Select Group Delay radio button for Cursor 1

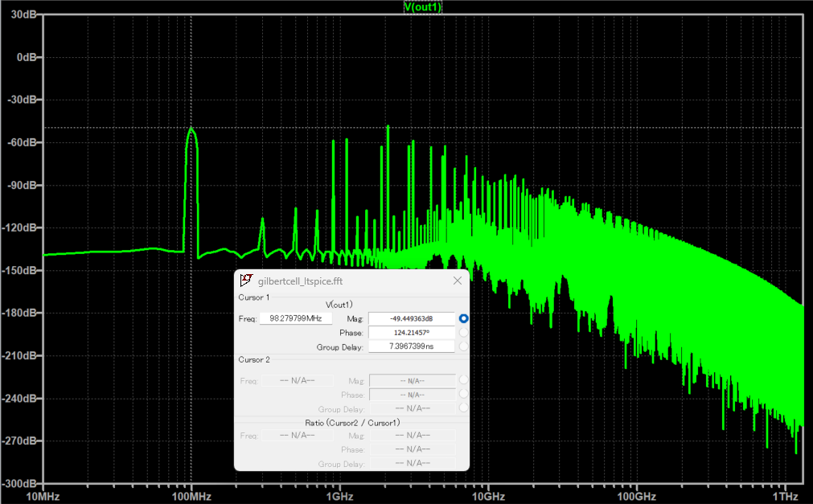(x=462, y=345)
